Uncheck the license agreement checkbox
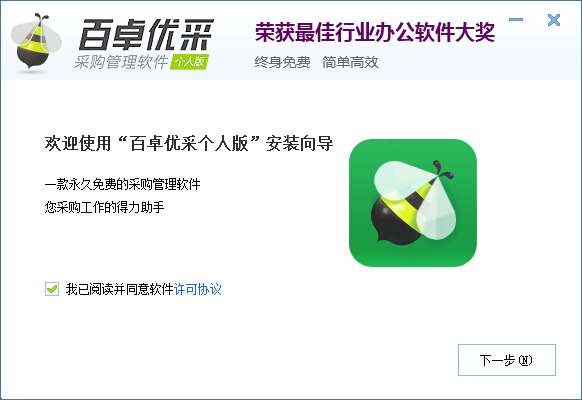The image size is (582, 400). [52, 289]
